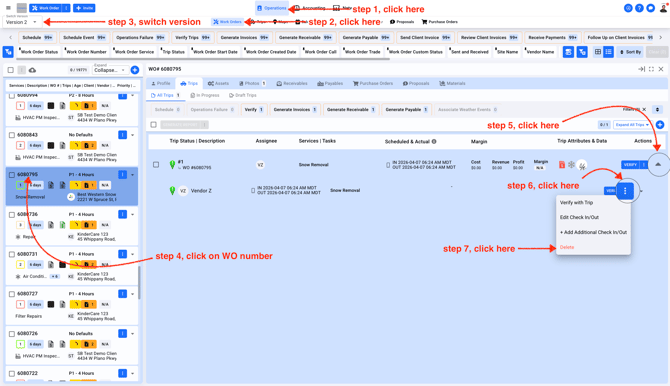
Task: Open the Purchase Orders navigation link in top bar
Action: point(440,22)
